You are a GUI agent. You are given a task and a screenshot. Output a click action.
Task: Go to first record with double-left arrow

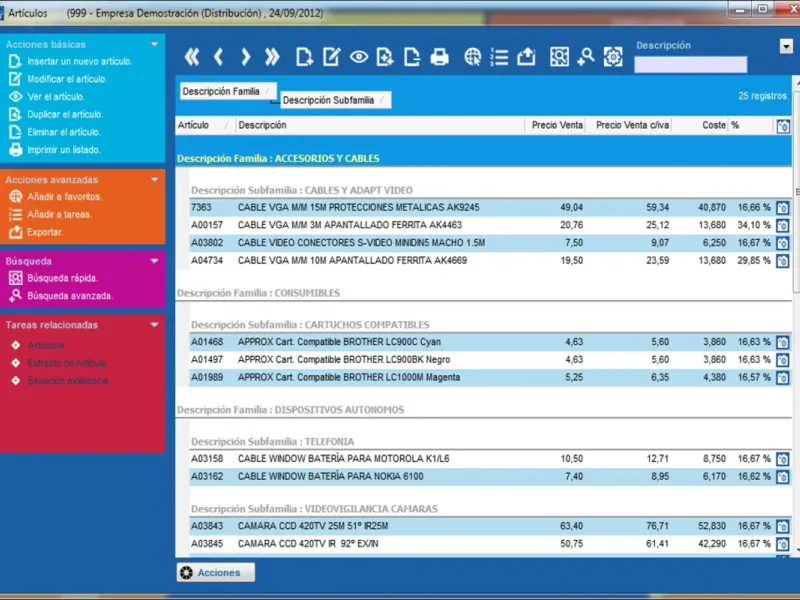(192, 57)
